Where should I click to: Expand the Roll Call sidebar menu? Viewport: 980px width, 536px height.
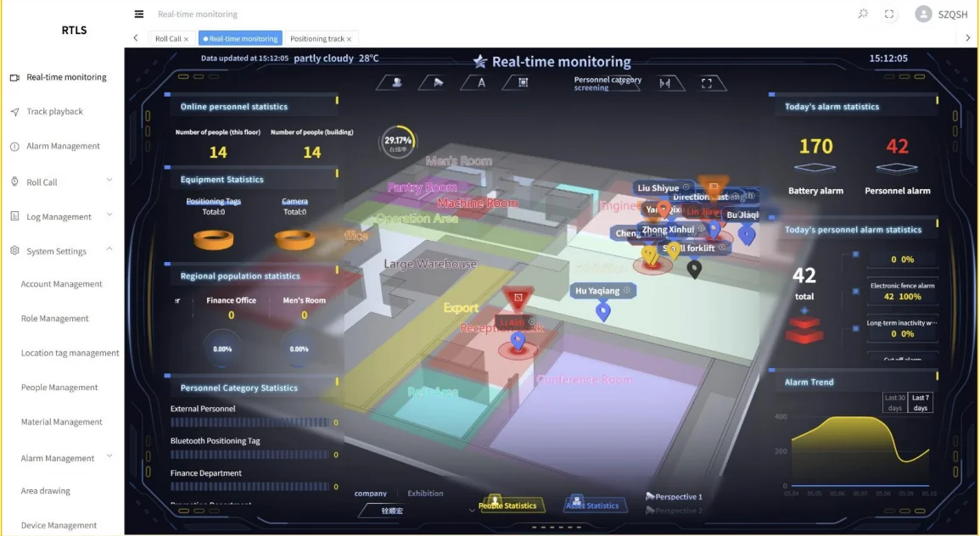coord(109,180)
